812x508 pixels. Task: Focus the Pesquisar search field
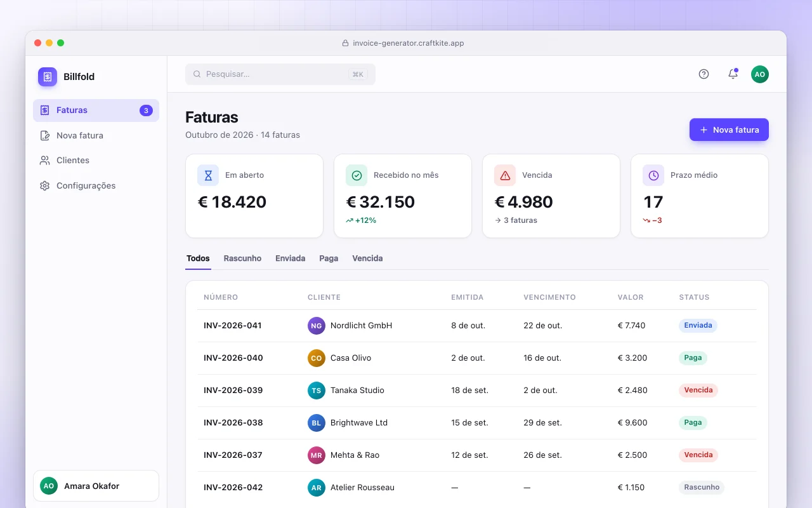tap(280, 74)
